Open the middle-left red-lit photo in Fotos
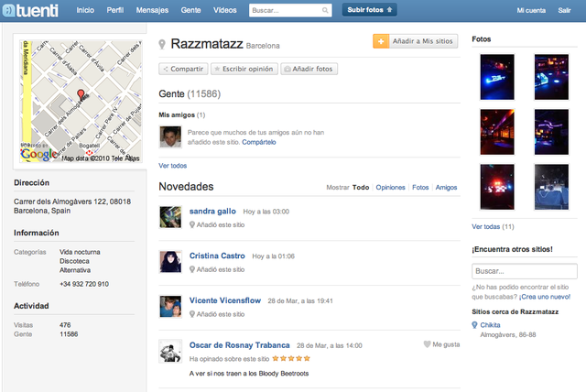 497,132
